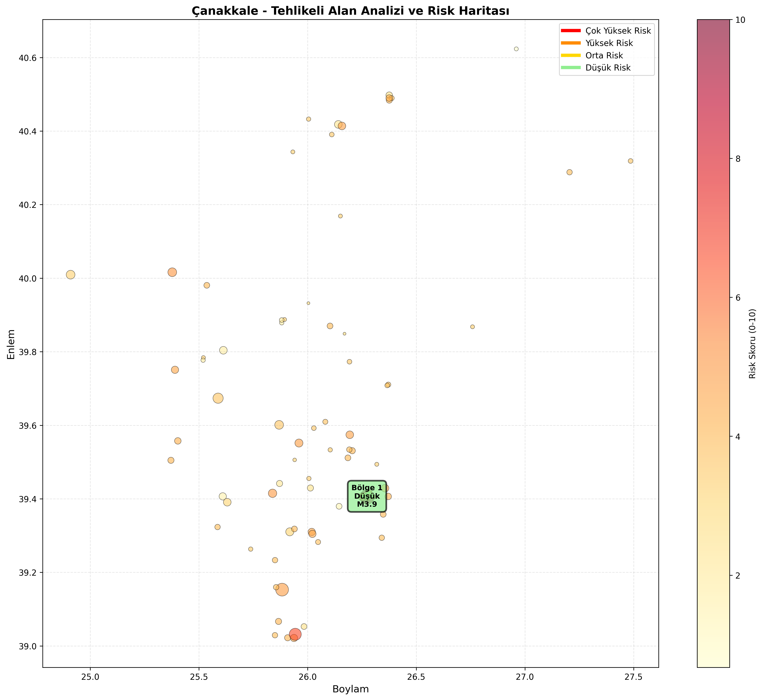Click the 'Orta Risk' legend label
Image resolution: width=763 pixels, height=700 pixels.
click(x=604, y=55)
